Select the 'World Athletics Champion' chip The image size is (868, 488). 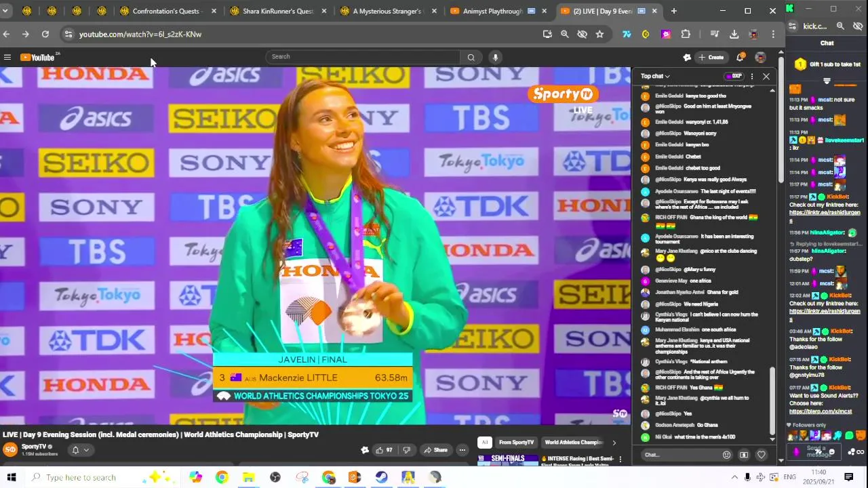(x=574, y=443)
